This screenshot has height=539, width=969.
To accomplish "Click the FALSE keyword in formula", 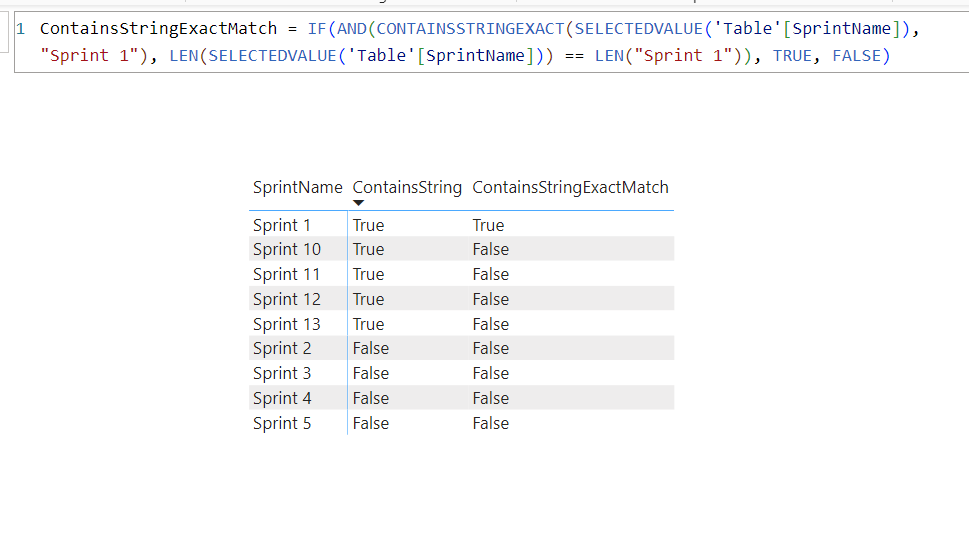I will click(x=857, y=56).
